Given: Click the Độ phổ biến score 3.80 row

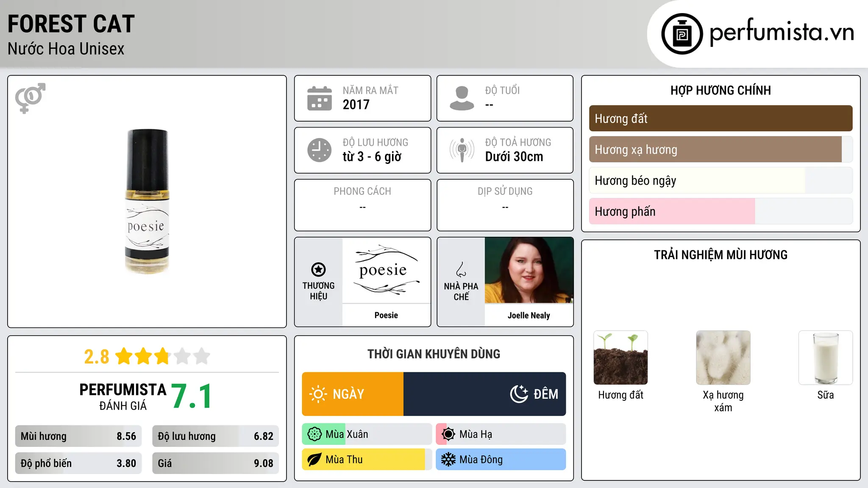Looking at the screenshot, I should point(78,463).
